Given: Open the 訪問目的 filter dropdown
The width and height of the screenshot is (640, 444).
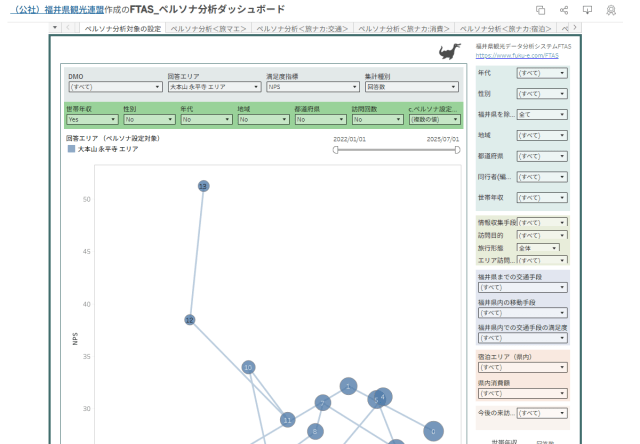Looking at the screenshot, I should pos(542,235).
